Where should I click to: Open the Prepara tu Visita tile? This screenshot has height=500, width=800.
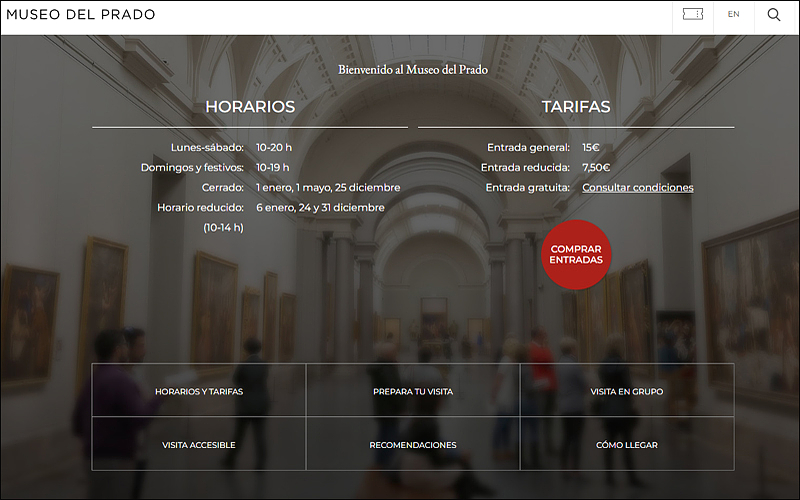(413, 391)
